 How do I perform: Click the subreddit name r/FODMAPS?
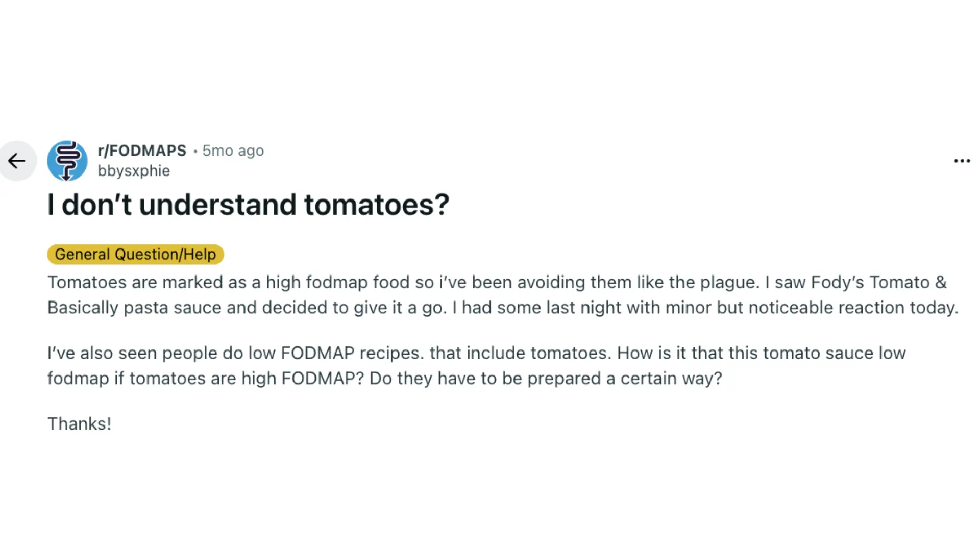click(x=142, y=151)
